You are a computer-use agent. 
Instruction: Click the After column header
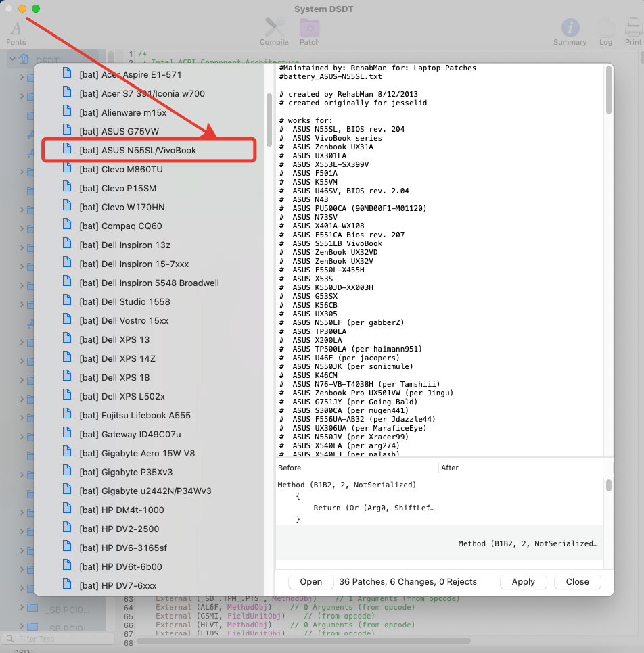tap(521, 468)
